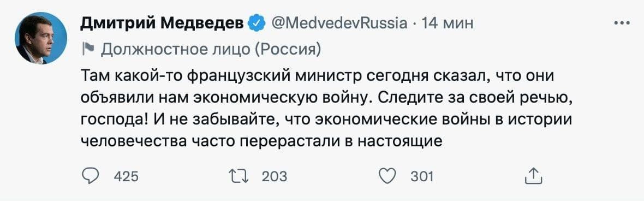Open the reply speech bubble icon
This screenshot has height=202, width=644.
click(91, 176)
